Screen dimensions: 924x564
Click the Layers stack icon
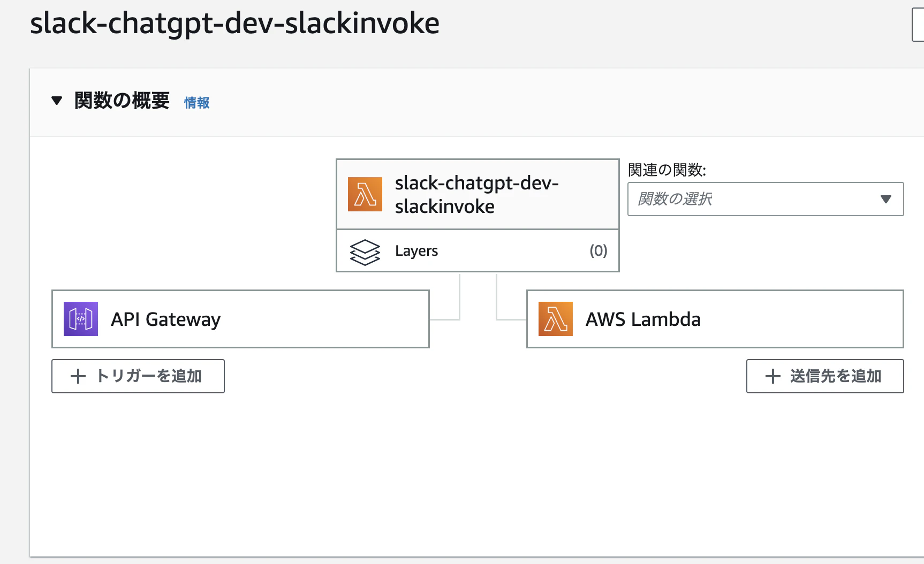[365, 251]
